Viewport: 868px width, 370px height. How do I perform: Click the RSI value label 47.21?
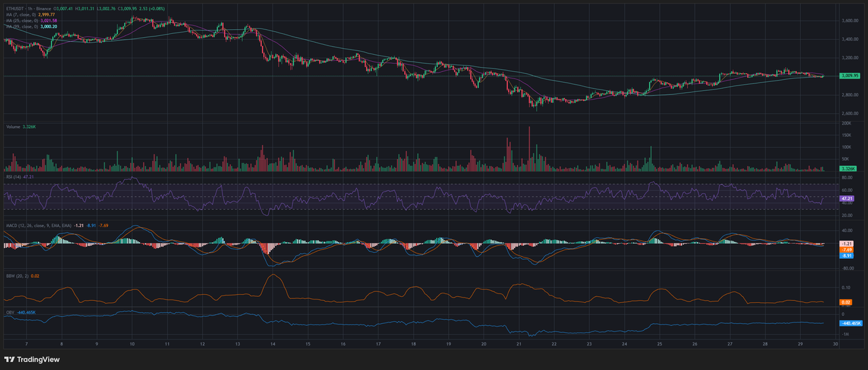(846, 199)
